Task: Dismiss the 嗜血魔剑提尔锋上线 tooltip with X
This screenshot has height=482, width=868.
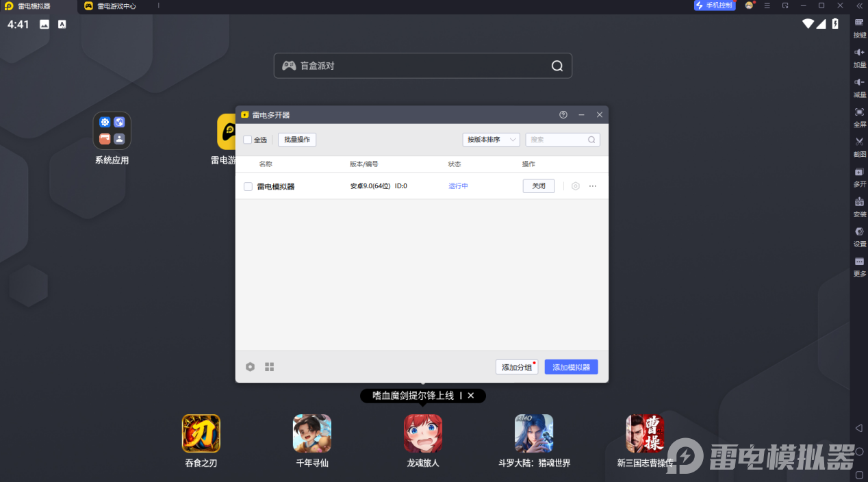Action: click(471, 396)
